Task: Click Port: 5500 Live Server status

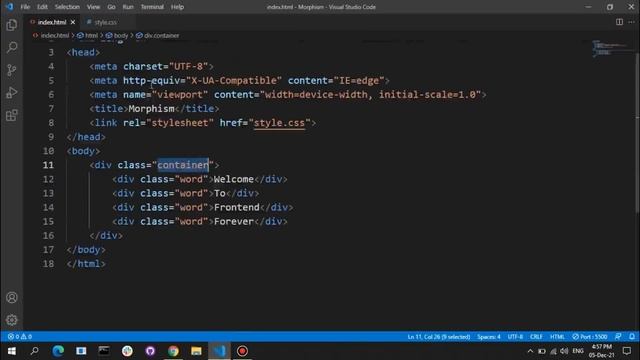Action: coord(590,337)
